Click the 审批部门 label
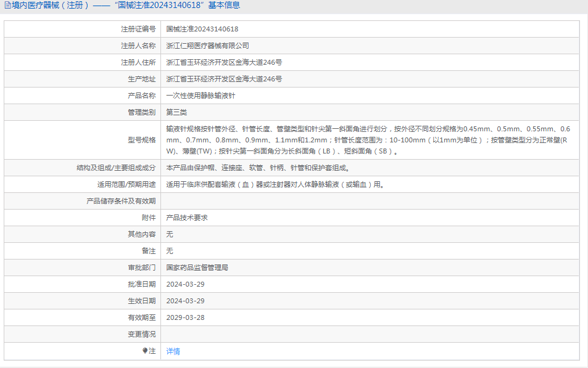 141,268
